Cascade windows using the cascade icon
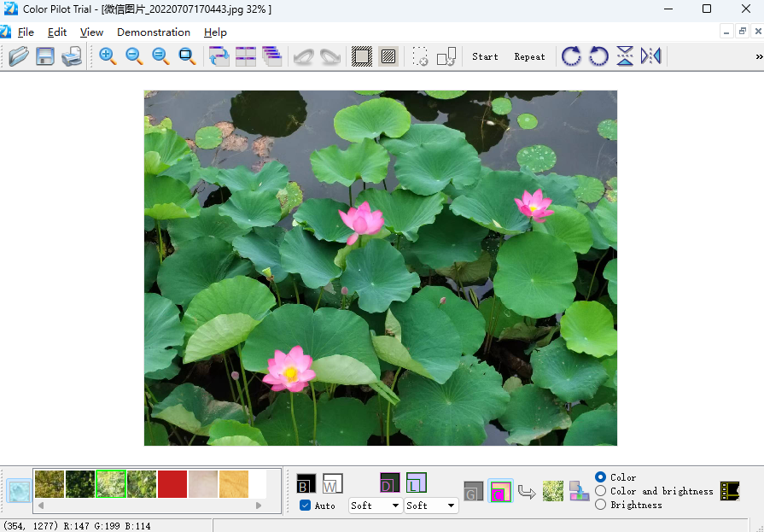The height and width of the screenshot is (532, 764). pos(272,56)
